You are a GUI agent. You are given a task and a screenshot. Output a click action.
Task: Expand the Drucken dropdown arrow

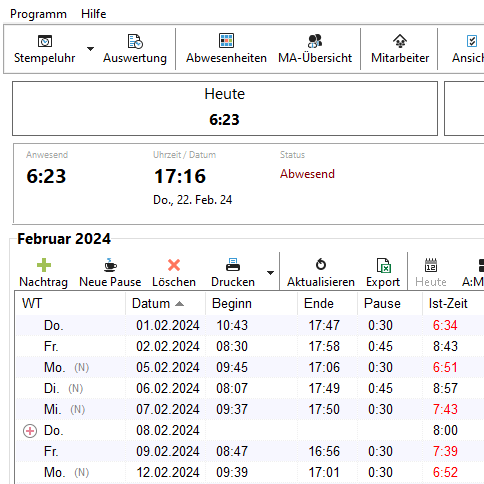pyautogui.click(x=271, y=273)
